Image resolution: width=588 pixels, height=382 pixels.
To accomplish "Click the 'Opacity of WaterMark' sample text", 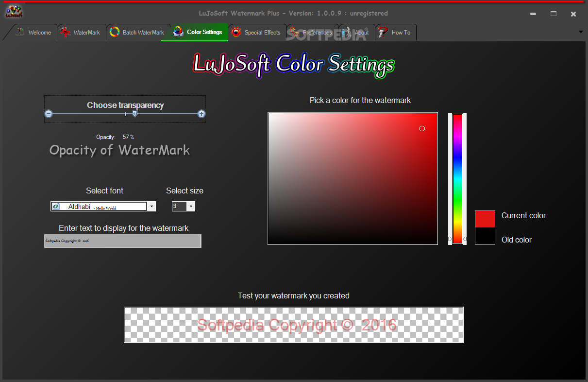I will coord(119,150).
